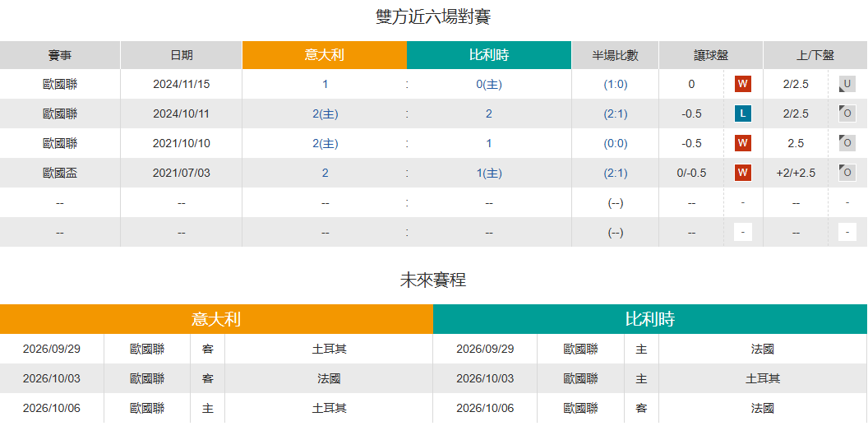Image resolution: width=868 pixels, height=426 pixels.
Task: Open Italy score 2(主) for 2021/10/10
Action: pos(325,143)
